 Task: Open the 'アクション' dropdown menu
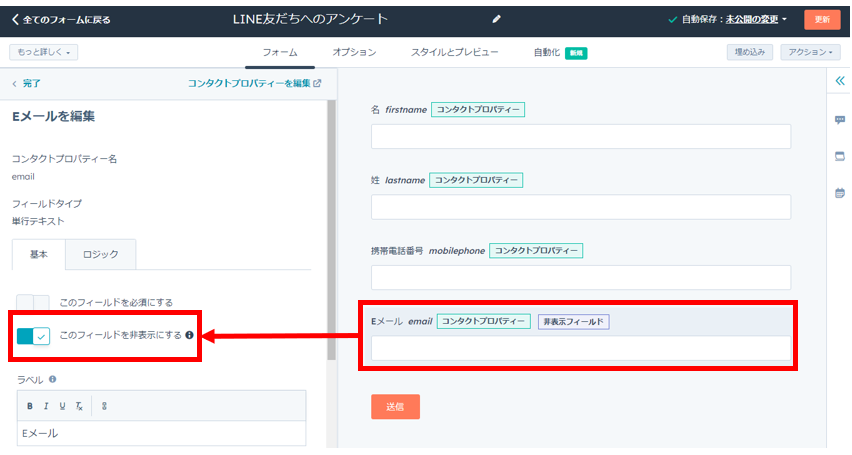[809, 52]
